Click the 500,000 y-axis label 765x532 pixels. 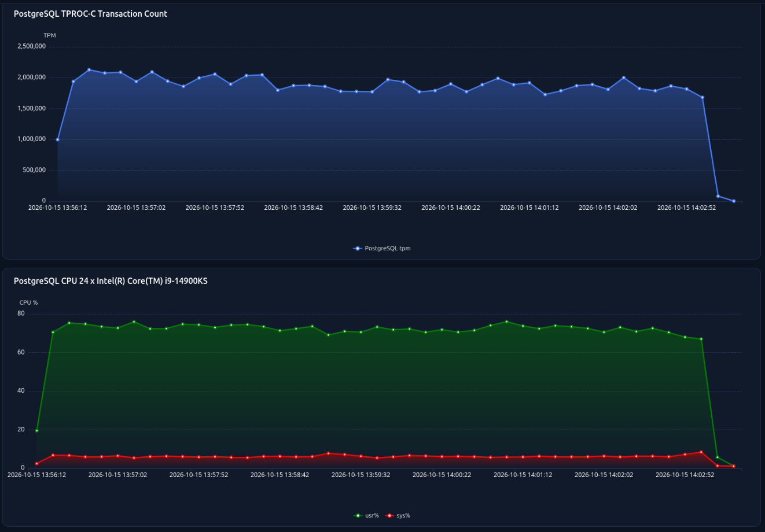[x=34, y=170]
